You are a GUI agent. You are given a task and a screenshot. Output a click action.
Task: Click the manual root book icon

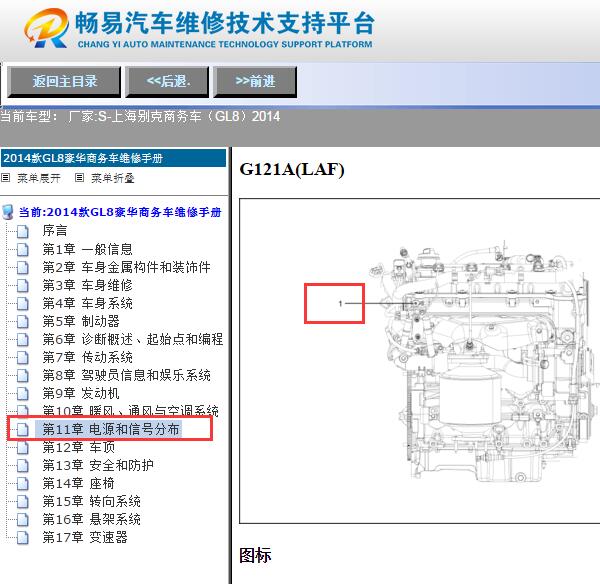click(8, 212)
